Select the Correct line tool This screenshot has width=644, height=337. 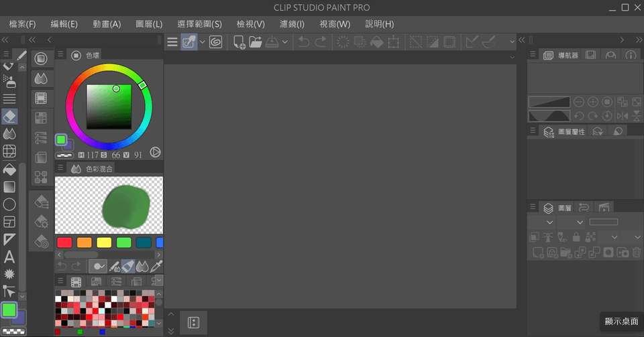pos(9,291)
